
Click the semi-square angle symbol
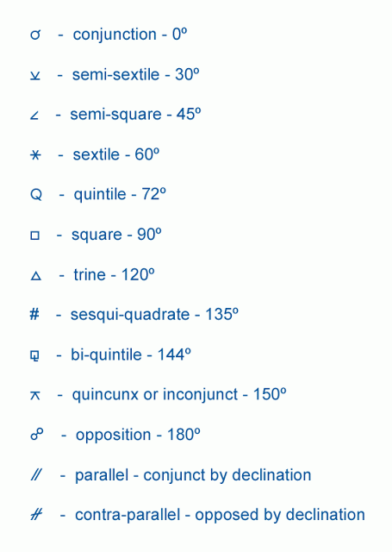34,115
